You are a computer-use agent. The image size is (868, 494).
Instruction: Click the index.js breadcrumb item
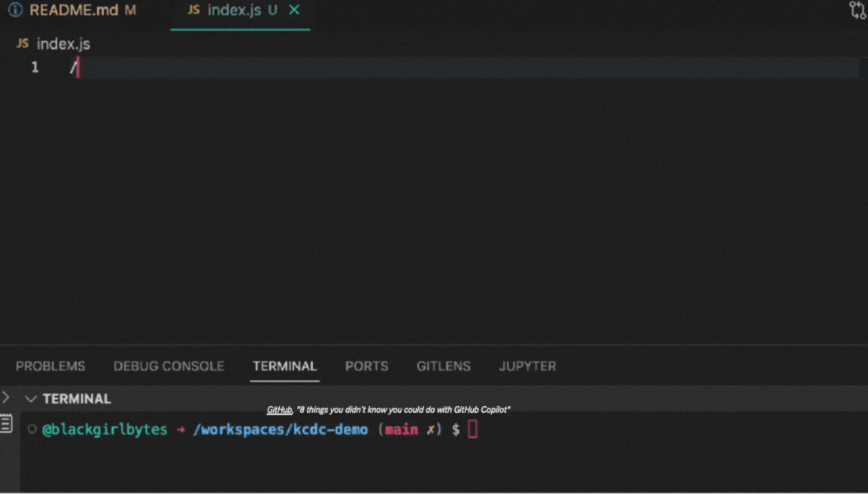(63, 44)
